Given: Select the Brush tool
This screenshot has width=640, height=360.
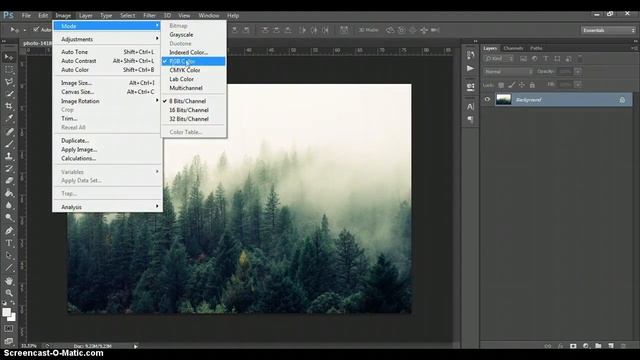Looking at the screenshot, I should [x=9, y=144].
